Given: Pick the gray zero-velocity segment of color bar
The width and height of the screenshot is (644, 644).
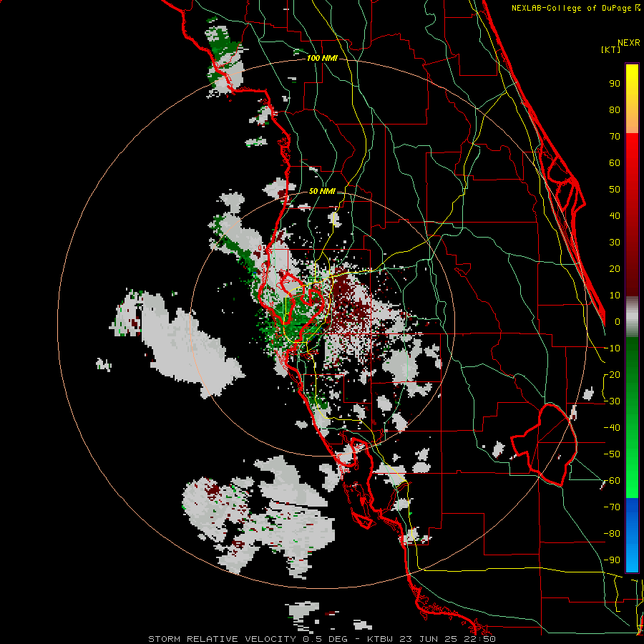Looking at the screenshot, I should click(x=632, y=317).
